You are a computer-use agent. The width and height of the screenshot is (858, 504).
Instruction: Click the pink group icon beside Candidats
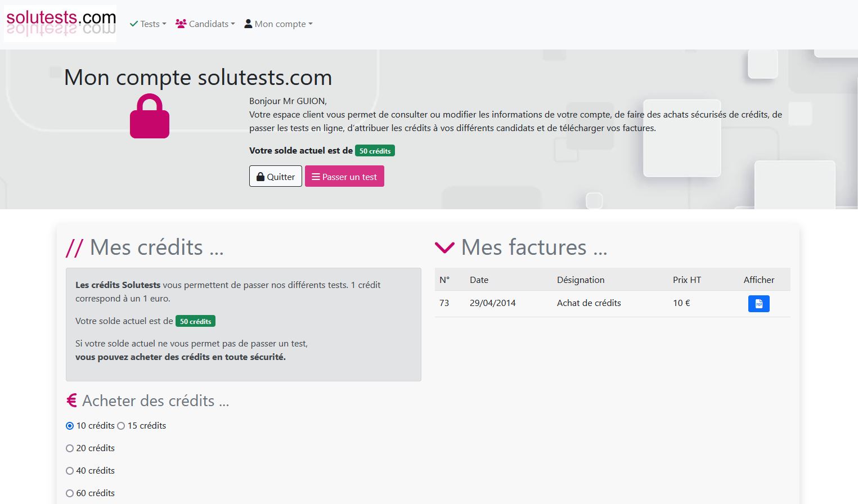181,24
